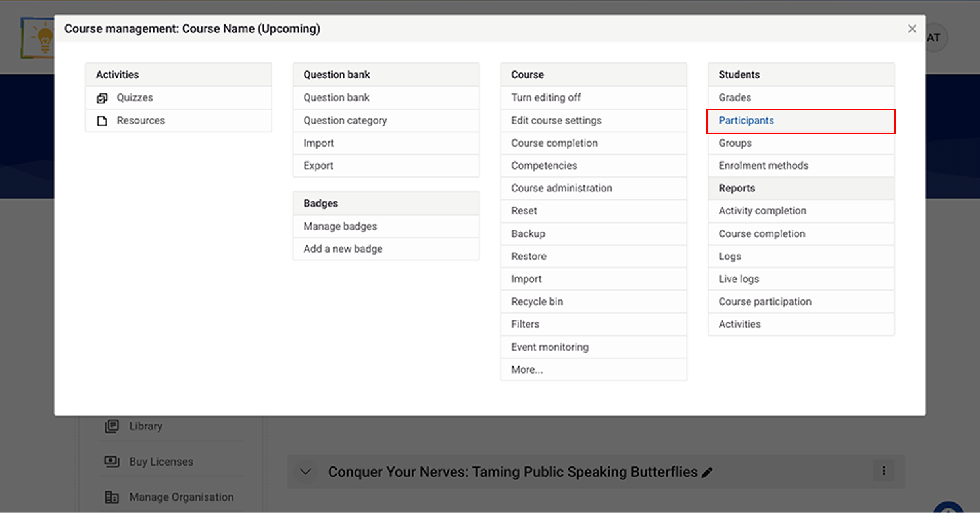This screenshot has width=980, height=513.
Task: Click Add a new badge
Action: coord(386,249)
